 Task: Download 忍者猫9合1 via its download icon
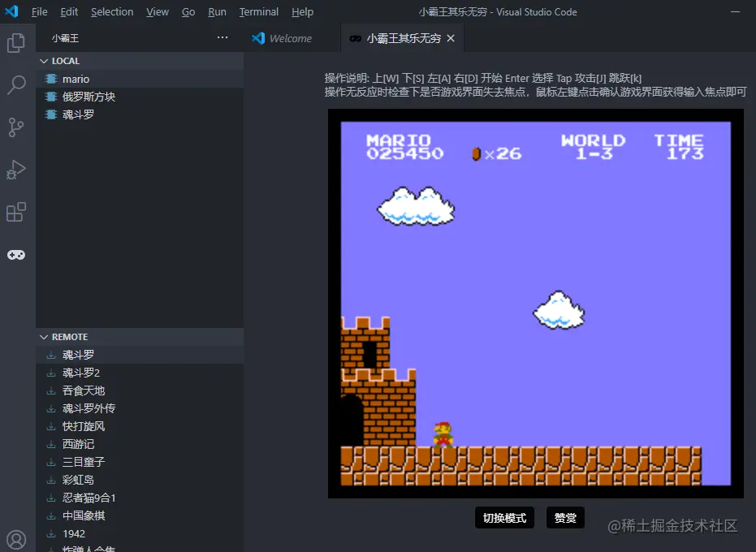point(50,498)
